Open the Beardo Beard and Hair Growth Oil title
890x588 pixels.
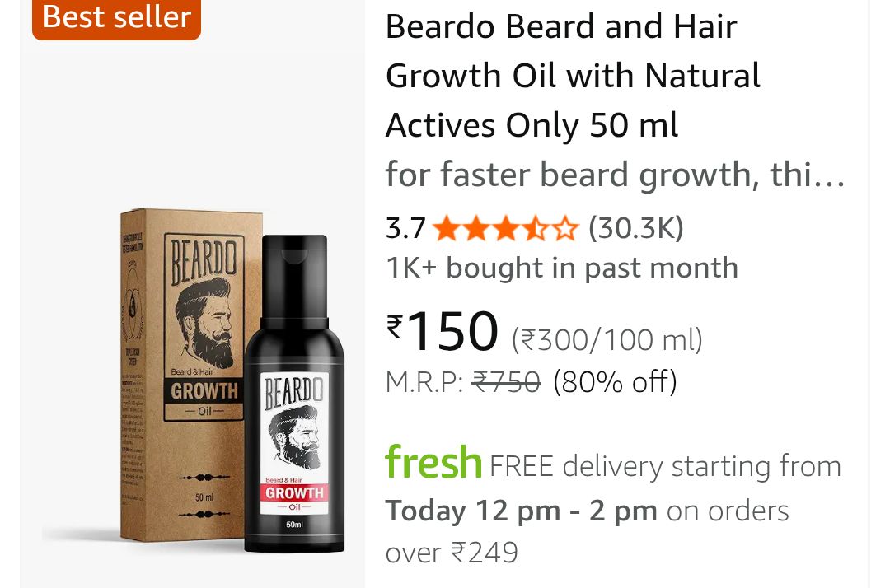[573, 76]
